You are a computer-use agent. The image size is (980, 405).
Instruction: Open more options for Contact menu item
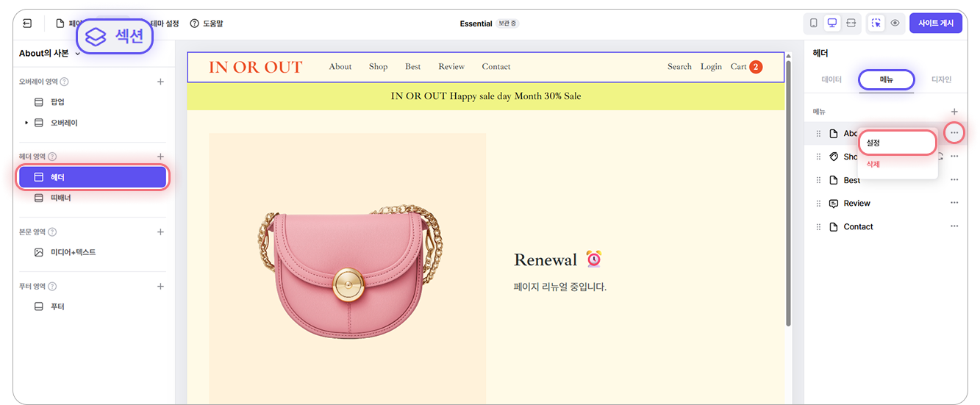tap(954, 227)
